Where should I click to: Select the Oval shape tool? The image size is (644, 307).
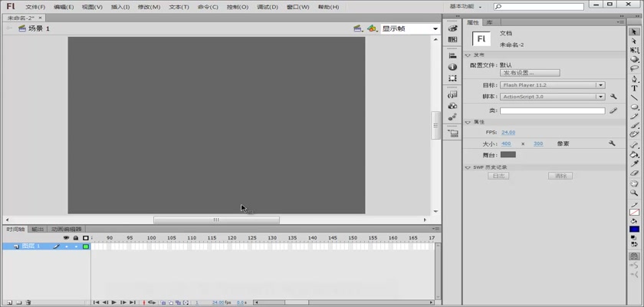click(x=635, y=107)
